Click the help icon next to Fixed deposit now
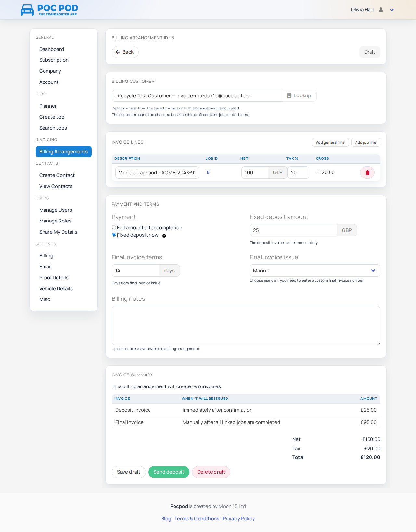The height and width of the screenshot is (532, 416). point(164,236)
